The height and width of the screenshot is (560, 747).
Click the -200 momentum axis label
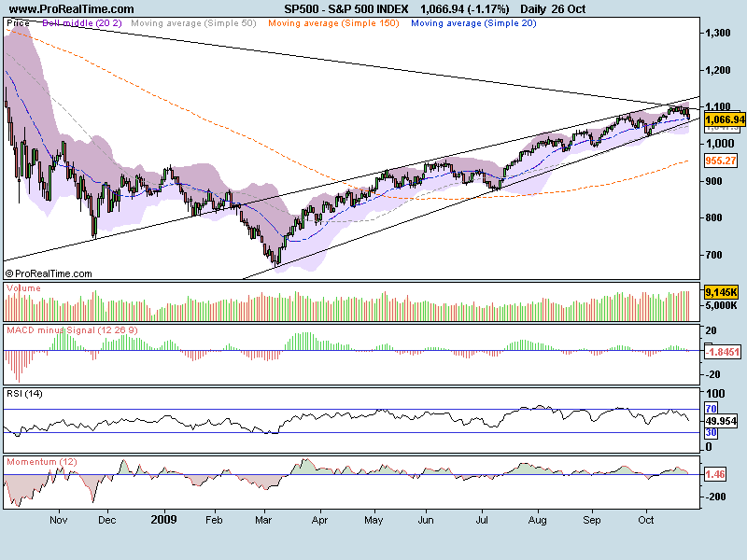(x=716, y=497)
